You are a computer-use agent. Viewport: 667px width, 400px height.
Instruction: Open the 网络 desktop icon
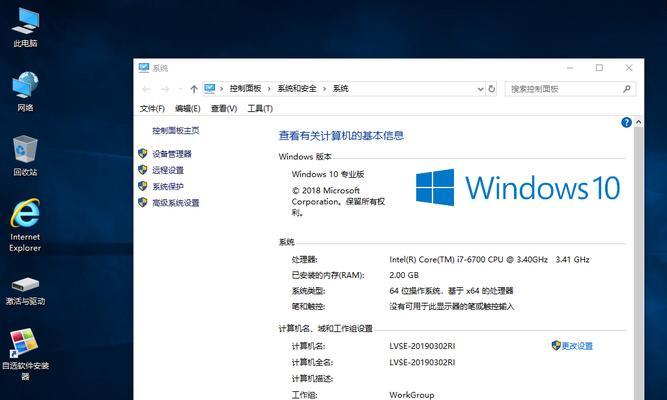pos(25,91)
